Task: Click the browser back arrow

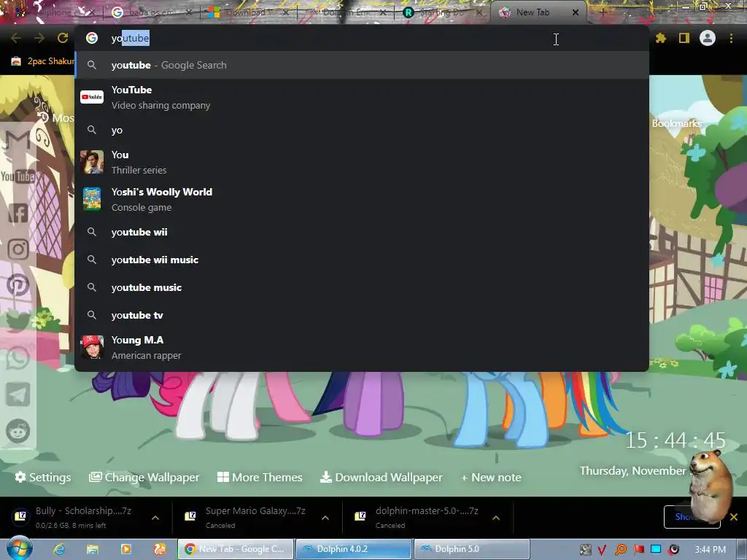Action: [16, 38]
